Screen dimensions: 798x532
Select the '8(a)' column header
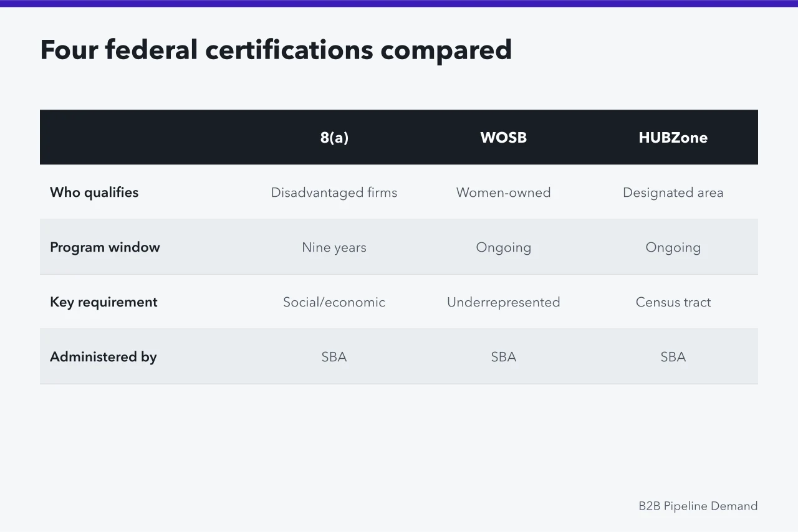334,138
